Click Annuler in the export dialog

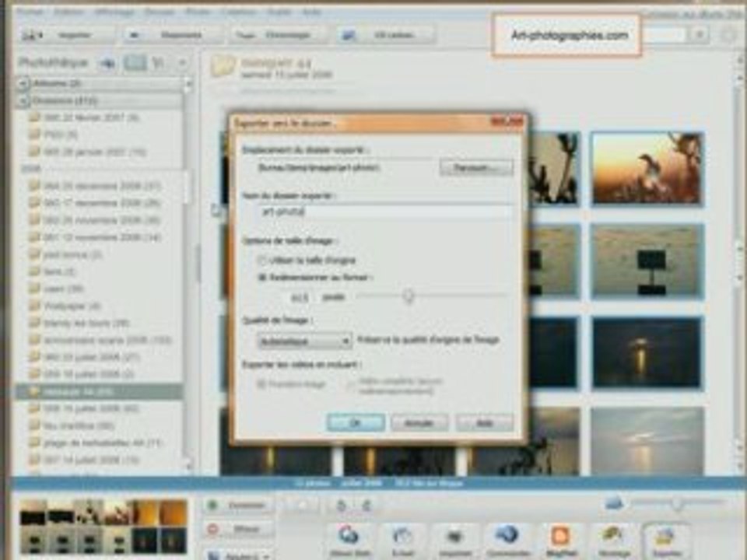419,422
